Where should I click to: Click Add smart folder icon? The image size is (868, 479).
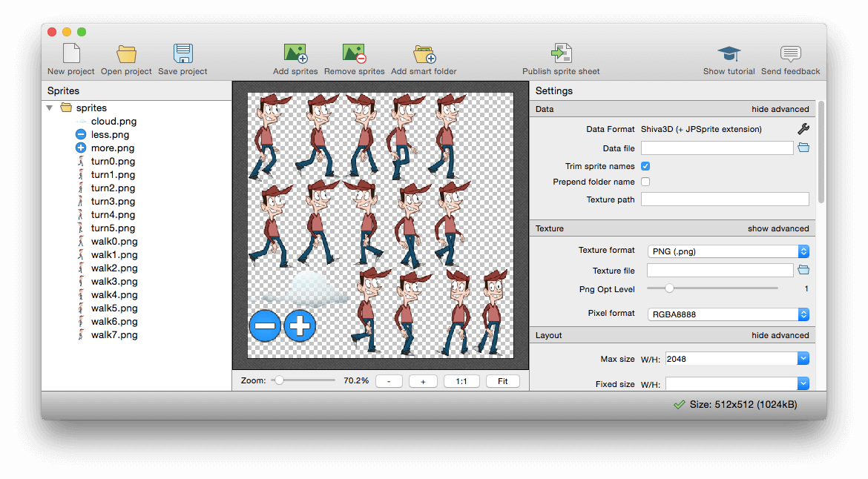424,54
